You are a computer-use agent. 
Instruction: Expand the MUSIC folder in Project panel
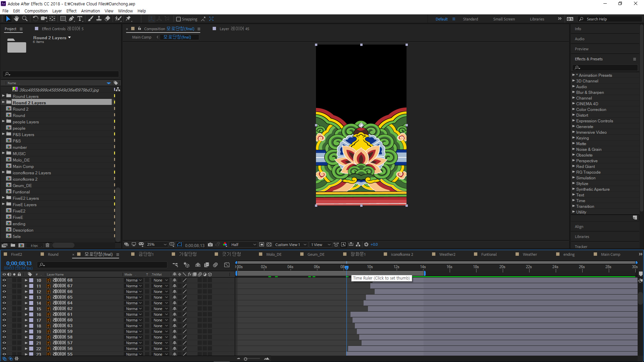point(3,154)
